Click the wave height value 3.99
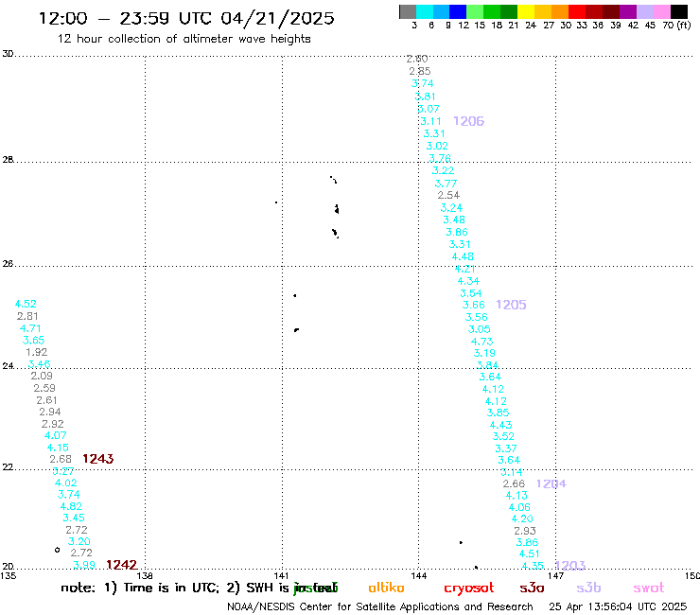This screenshot has height=615, width=700. [84, 565]
